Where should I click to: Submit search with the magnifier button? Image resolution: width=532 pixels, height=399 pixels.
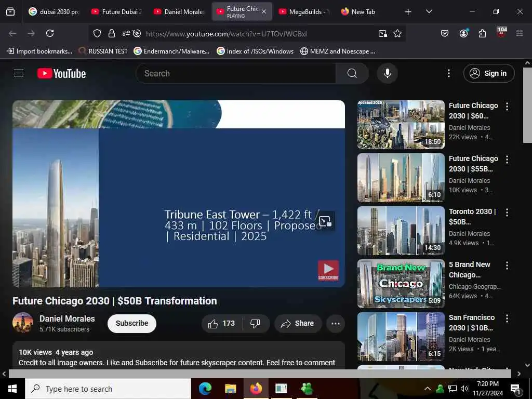[x=352, y=73]
